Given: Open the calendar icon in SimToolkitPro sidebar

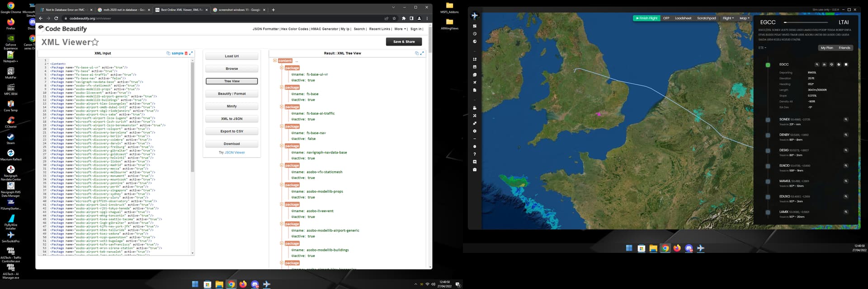Looking at the screenshot, I should pyautogui.click(x=475, y=67).
